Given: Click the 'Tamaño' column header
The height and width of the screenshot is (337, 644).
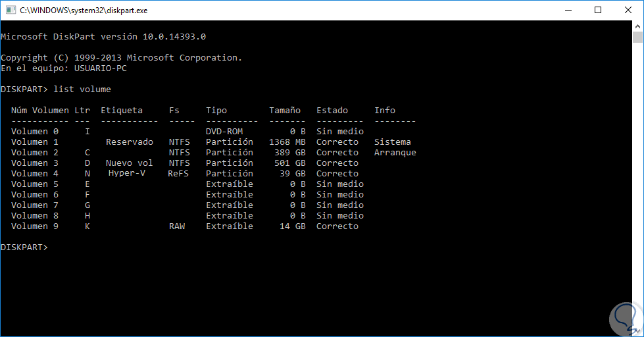Looking at the screenshot, I should click(285, 110).
